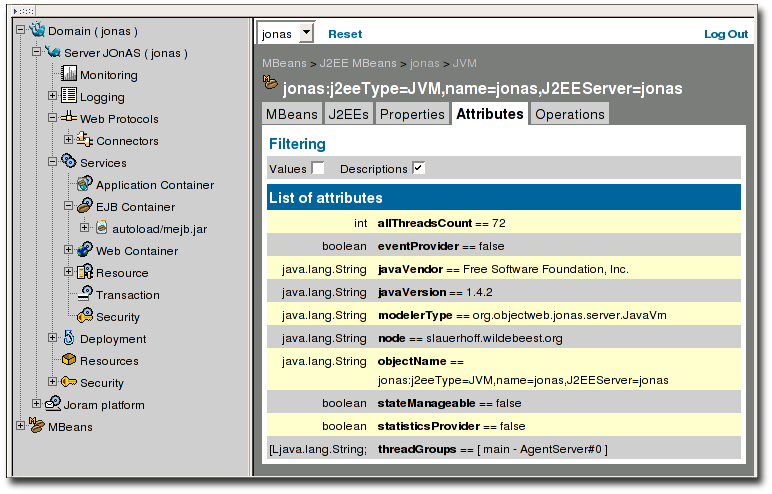Click the MBean icon beside the object name title
This screenshot has width=772, height=494.
270,82
